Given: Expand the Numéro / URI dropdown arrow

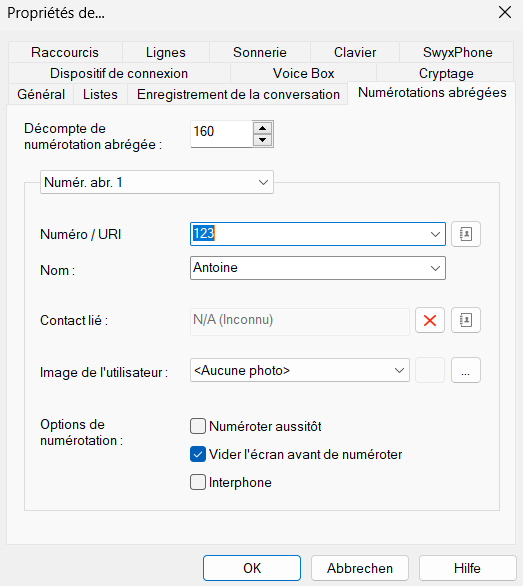Looking at the screenshot, I should click(435, 234).
